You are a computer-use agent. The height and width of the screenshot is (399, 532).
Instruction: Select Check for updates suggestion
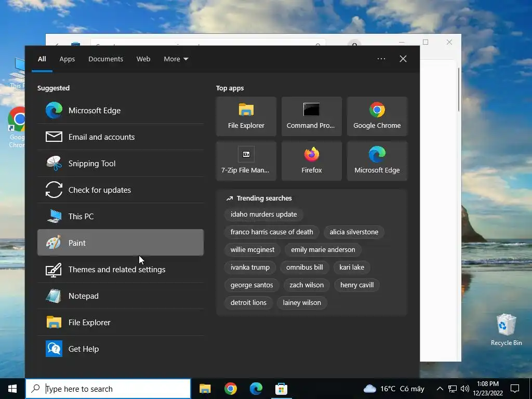tap(121, 190)
